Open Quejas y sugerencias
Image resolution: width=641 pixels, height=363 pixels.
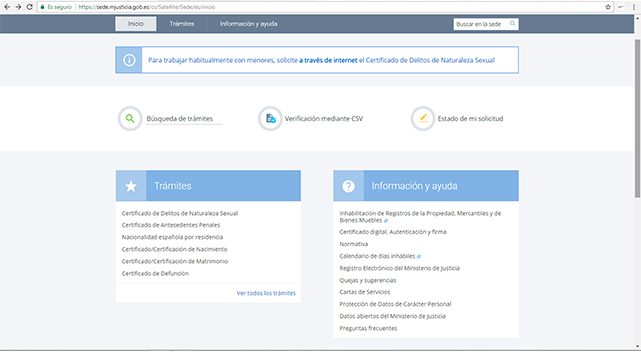click(368, 280)
